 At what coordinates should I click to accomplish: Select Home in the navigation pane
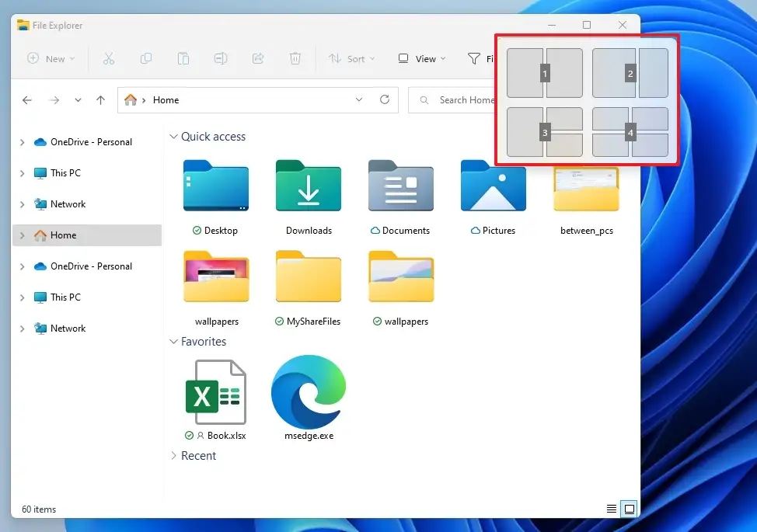64,235
